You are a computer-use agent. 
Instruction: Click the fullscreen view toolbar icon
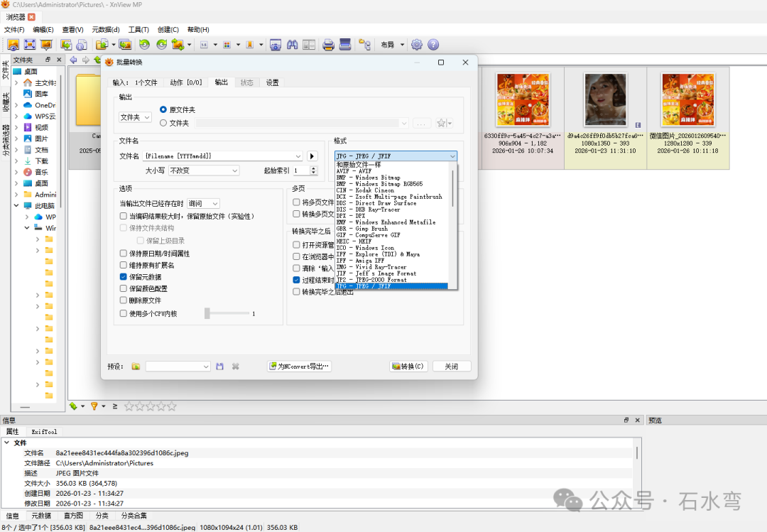click(30, 45)
